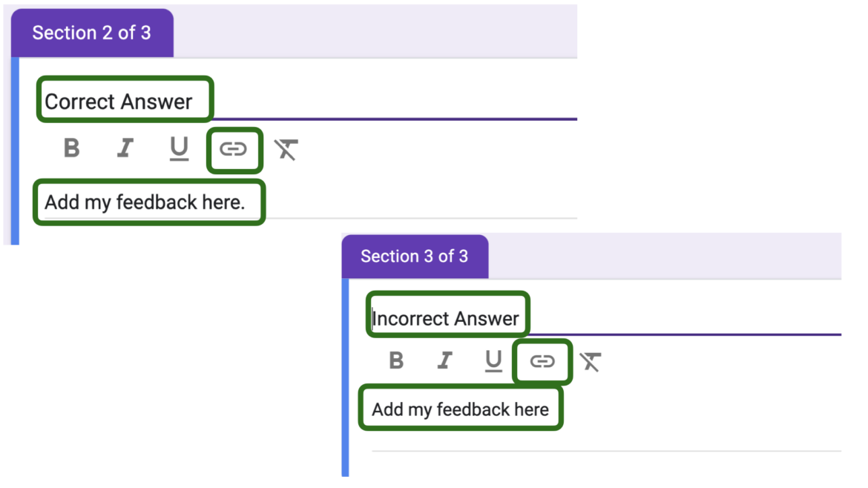Insert link in Correct Answer section

[x=233, y=150]
